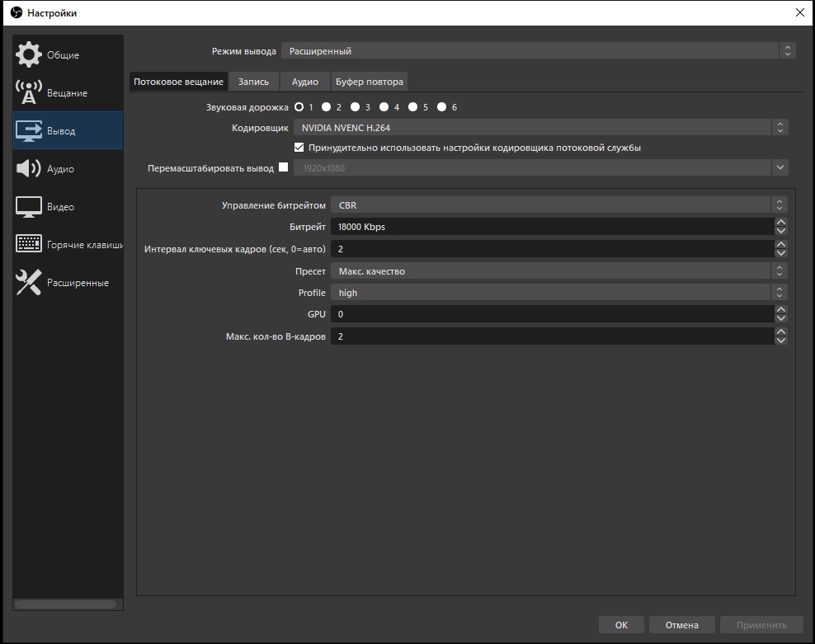This screenshot has height=644, width=815.
Task: Open the Пресет Макс. качество dropdown
Action: pyautogui.click(x=558, y=270)
